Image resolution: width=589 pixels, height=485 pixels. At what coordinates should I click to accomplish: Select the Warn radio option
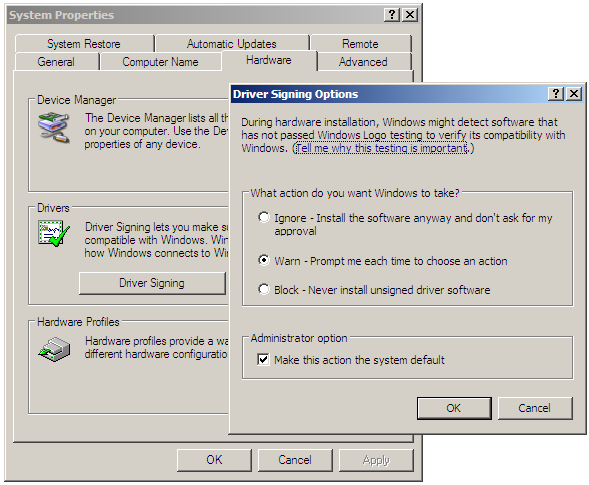264,260
